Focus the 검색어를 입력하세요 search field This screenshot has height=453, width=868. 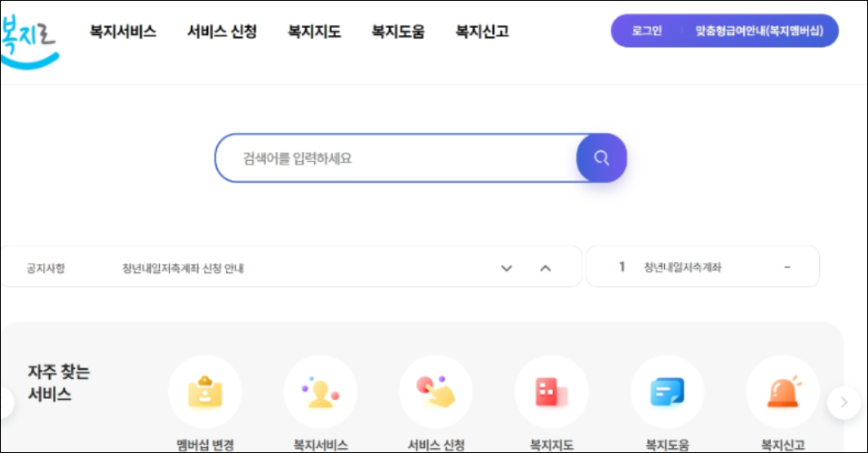click(396, 158)
